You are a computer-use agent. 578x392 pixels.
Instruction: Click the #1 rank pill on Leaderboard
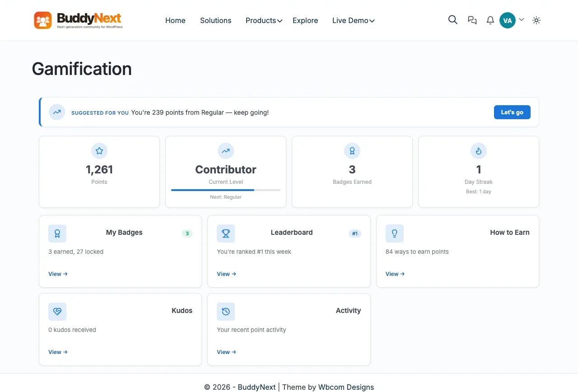click(x=355, y=233)
